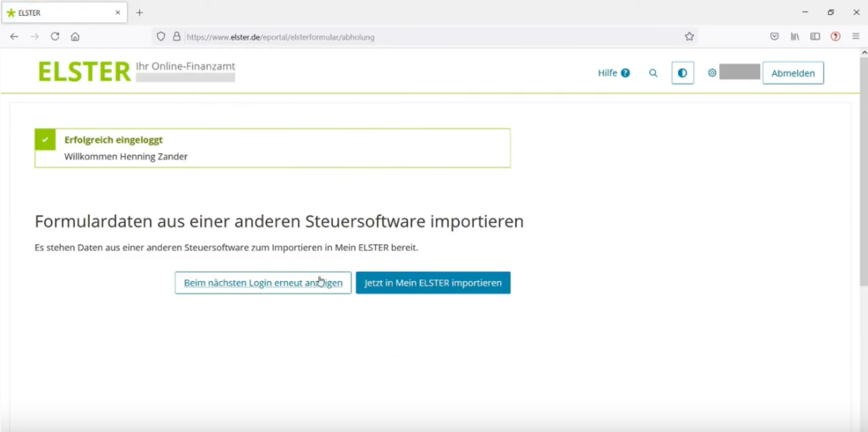Click 'Willkommen Henning Zander' text

126,156
